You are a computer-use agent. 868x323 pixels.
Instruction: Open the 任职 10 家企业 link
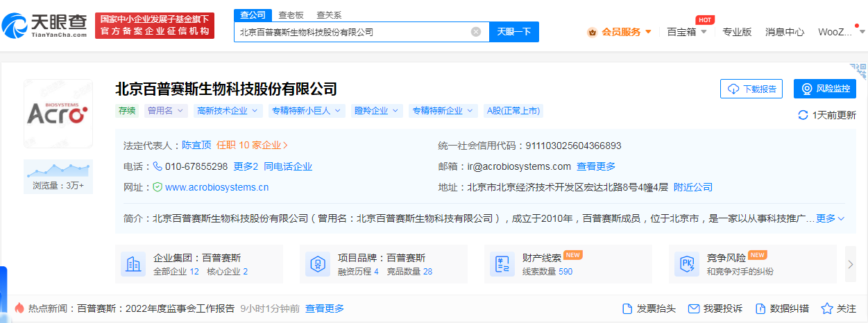click(x=253, y=146)
